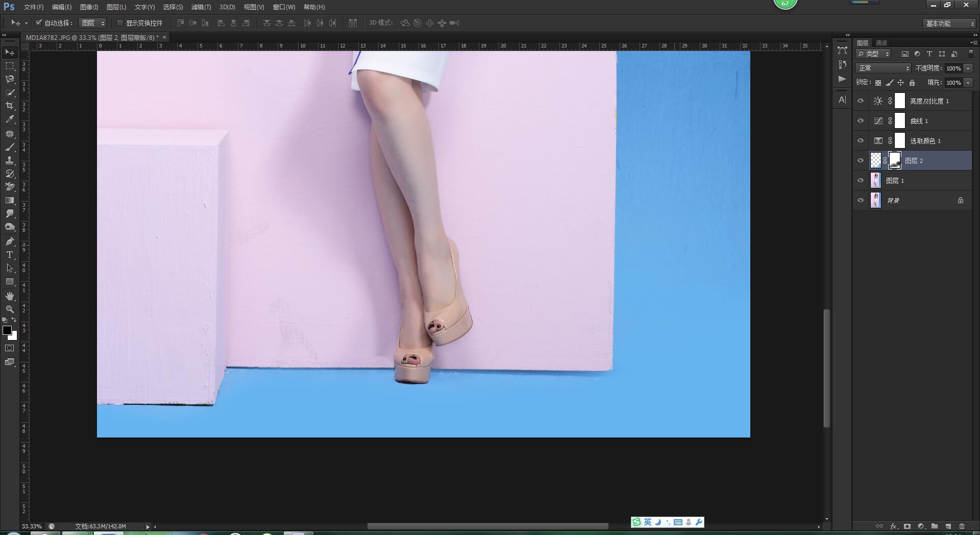
Task: Create a new layer group
Action: pos(935,526)
